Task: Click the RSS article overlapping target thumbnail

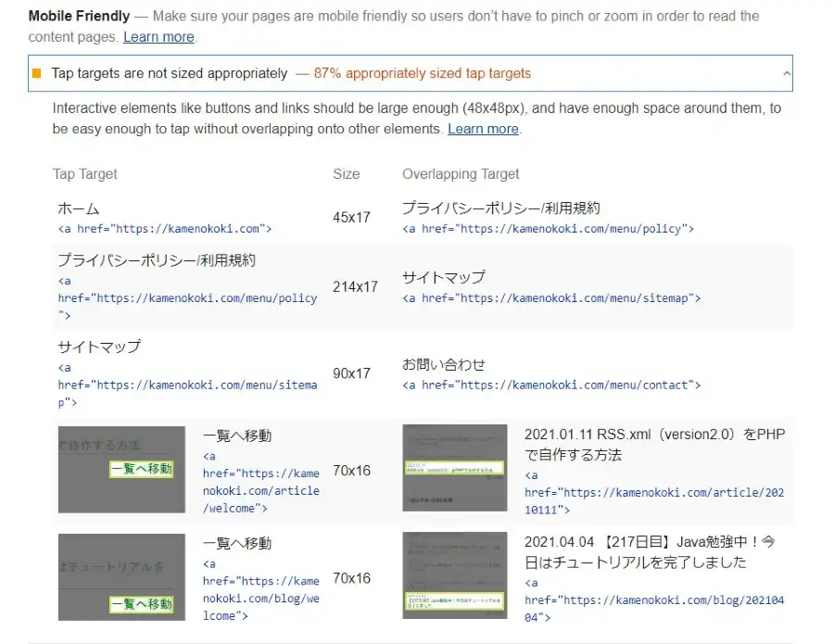Action: coord(454,470)
